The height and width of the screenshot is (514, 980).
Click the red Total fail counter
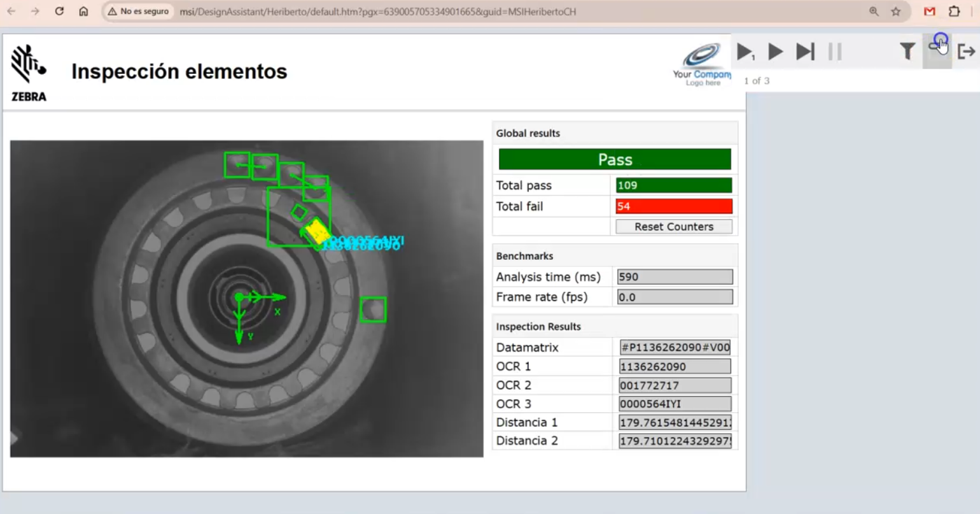(674, 206)
